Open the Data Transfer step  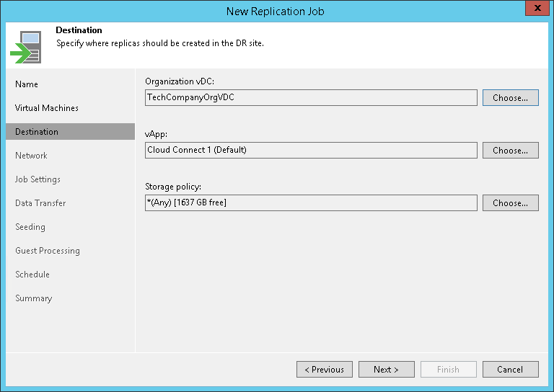(x=40, y=203)
